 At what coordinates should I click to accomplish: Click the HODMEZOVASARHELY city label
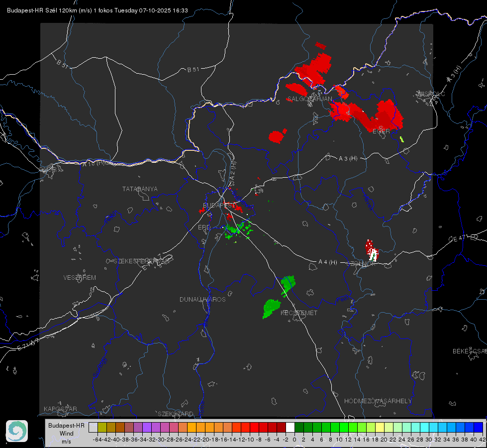coord(378,401)
